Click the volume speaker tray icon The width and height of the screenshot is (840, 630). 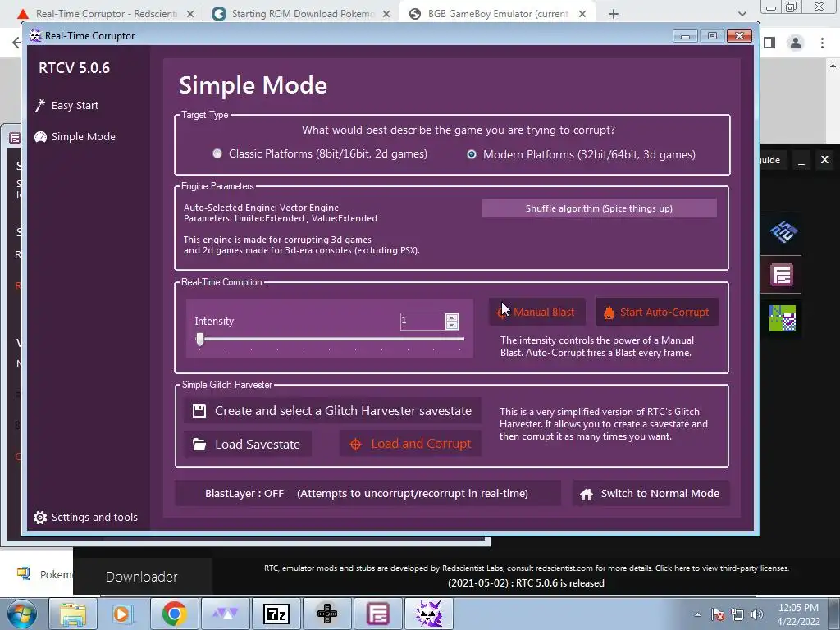pyautogui.click(x=756, y=614)
